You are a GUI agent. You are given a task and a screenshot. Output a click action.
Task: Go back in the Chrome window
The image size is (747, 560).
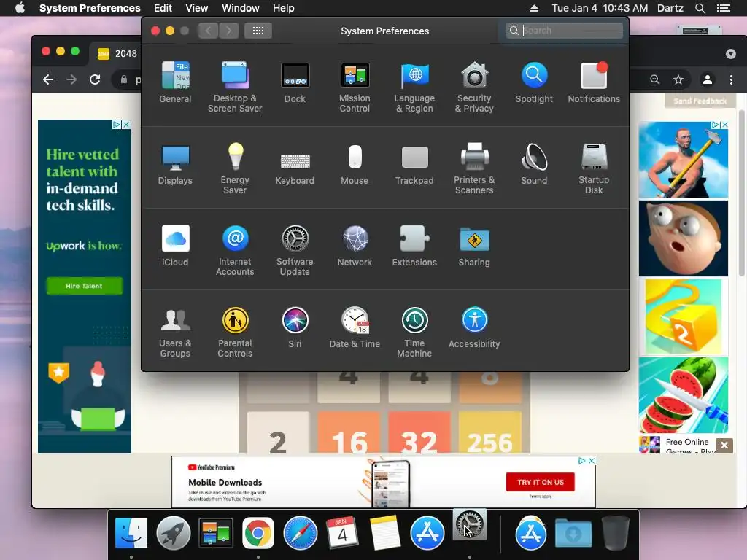coord(48,79)
